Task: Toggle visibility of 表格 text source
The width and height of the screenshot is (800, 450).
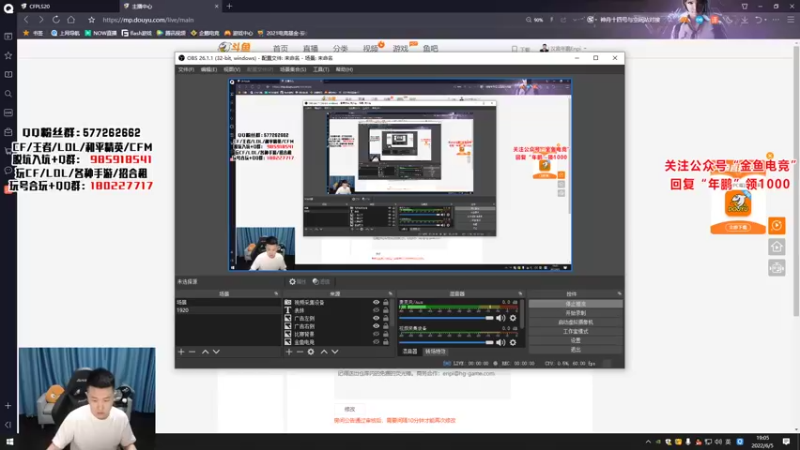Action: tap(376, 310)
